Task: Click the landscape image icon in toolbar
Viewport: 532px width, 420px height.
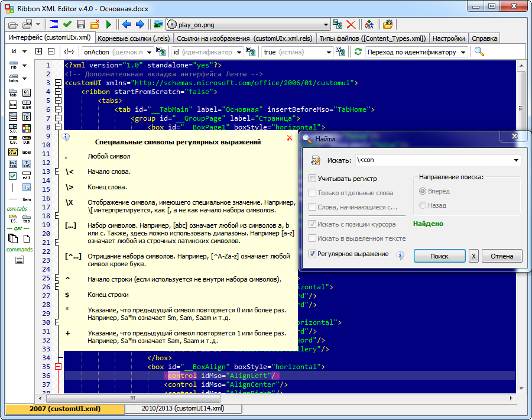Action: click(158, 24)
